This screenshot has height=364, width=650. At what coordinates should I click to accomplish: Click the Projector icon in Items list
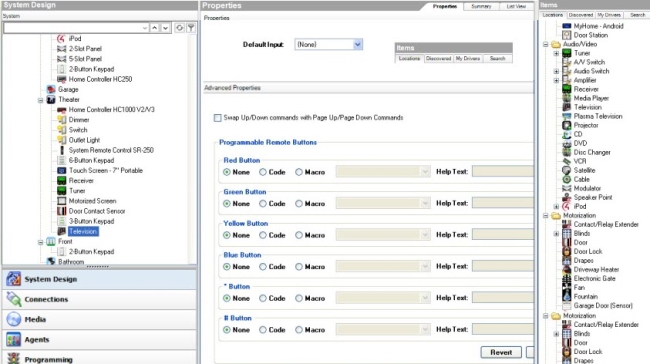(567, 125)
